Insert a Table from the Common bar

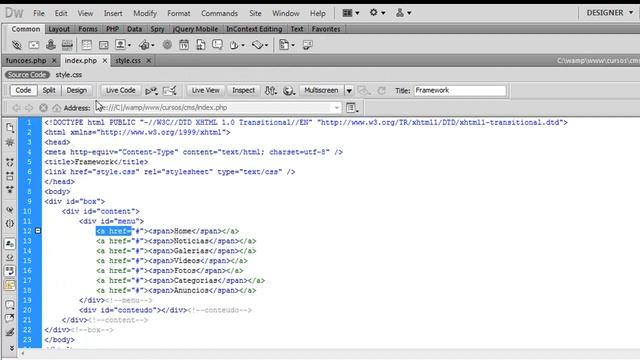click(x=87, y=45)
